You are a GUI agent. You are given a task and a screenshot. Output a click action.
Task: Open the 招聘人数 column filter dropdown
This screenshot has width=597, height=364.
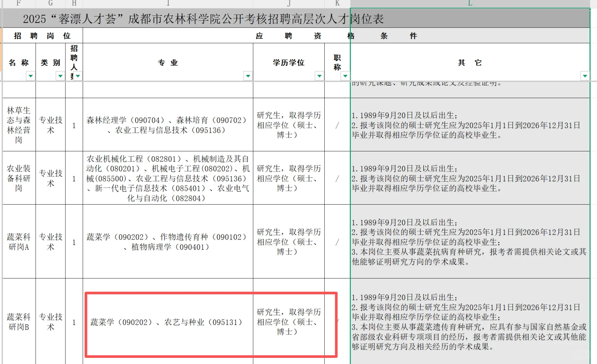click(78, 76)
